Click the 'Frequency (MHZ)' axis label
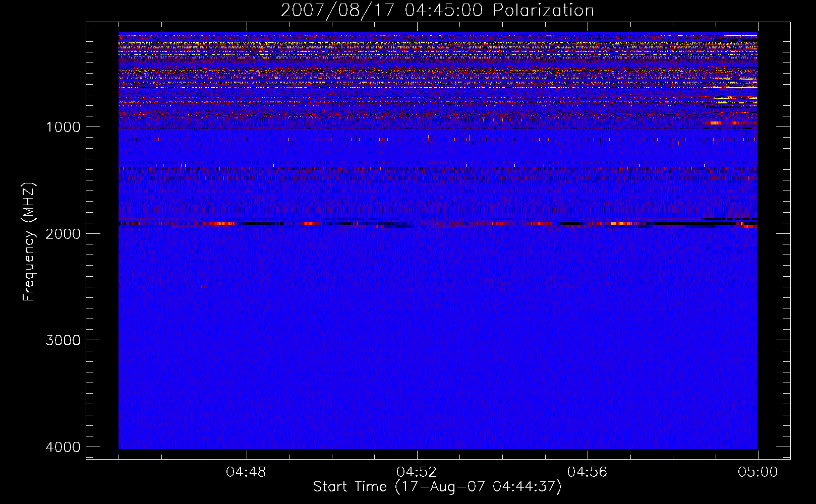The height and width of the screenshot is (504, 816). tap(29, 242)
